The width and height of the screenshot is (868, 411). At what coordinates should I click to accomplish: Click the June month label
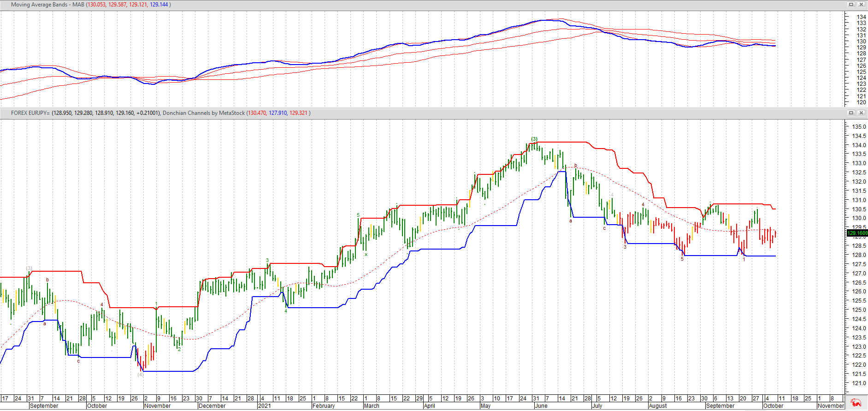[541, 406]
